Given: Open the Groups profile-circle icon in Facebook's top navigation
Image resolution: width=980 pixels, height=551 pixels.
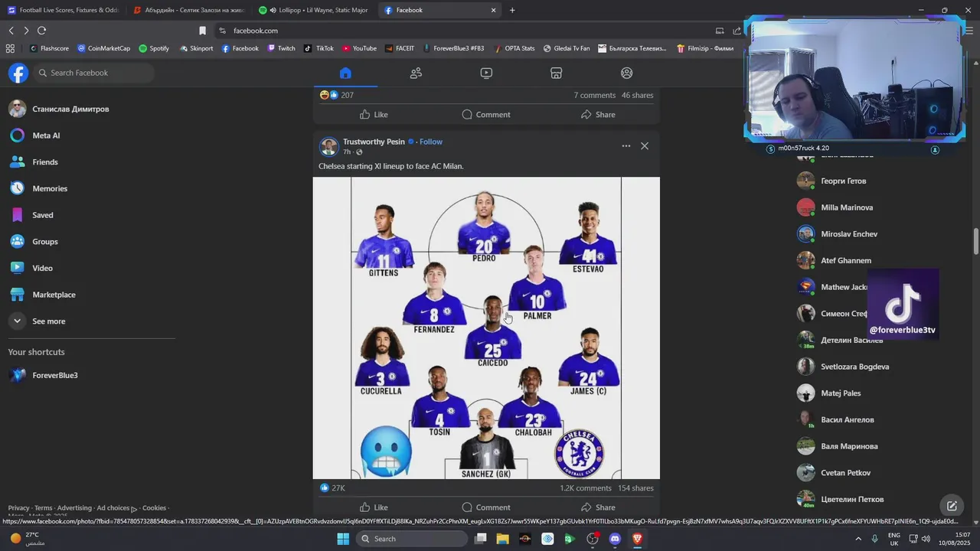Looking at the screenshot, I should click(627, 73).
